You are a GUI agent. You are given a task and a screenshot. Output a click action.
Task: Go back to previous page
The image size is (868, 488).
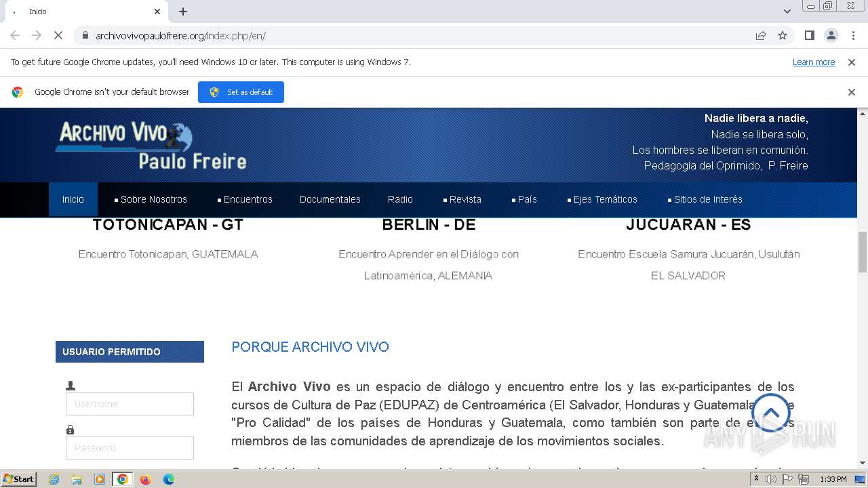click(15, 35)
